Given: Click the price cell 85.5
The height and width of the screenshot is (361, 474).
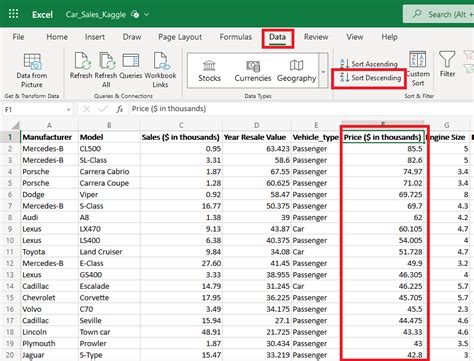Looking at the screenshot, I should click(x=383, y=149).
